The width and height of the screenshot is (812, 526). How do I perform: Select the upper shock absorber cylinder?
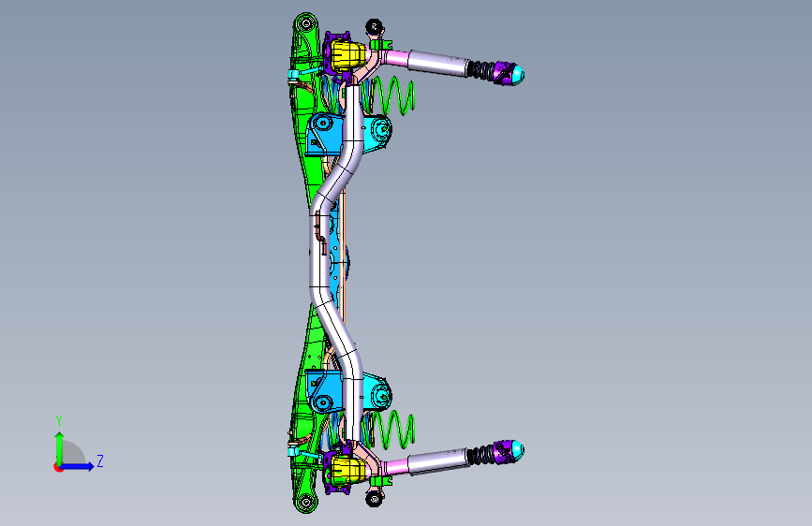click(439, 62)
